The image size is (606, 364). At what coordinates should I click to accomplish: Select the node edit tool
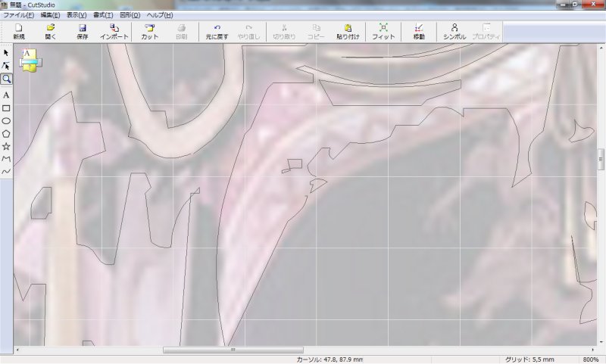(x=6, y=66)
